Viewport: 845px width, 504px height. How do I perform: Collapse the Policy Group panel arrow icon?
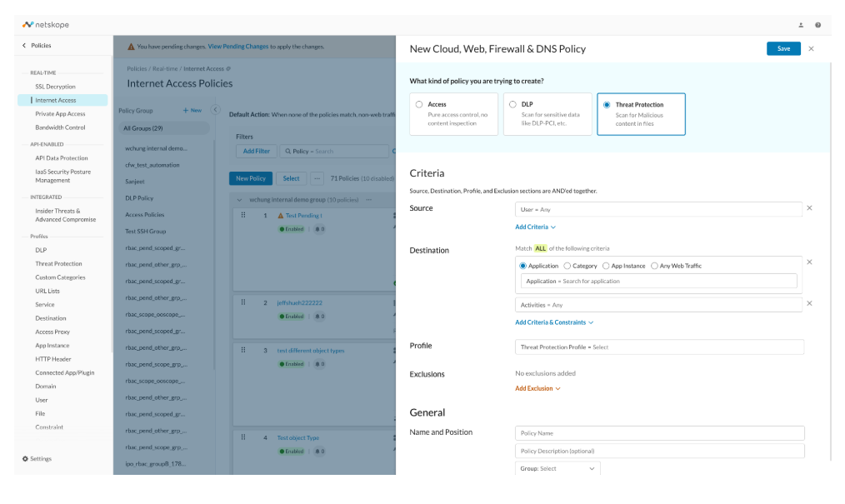click(x=216, y=110)
